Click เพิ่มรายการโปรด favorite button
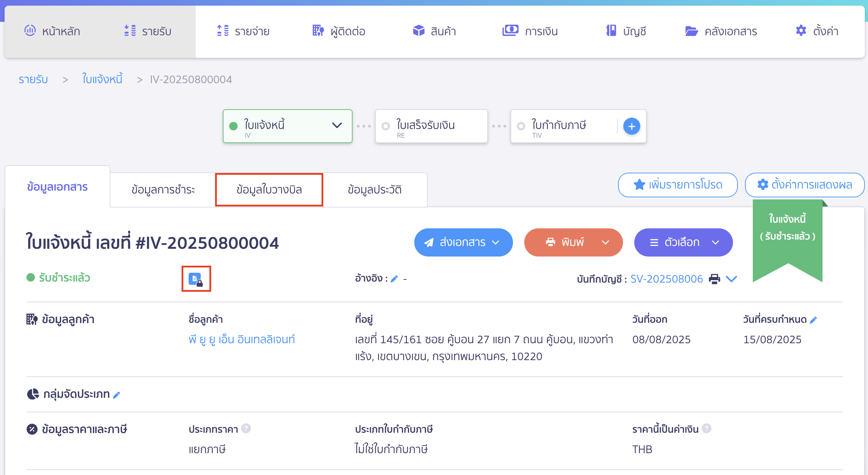Viewport: 868px width, 475px height. pyautogui.click(x=678, y=185)
